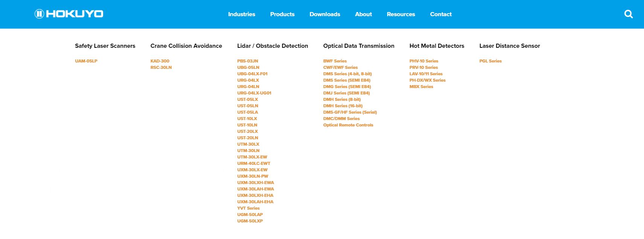This screenshot has height=239, width=644.
Task: Open the UTM-30LN product link
Action: (x=248, y=151)
